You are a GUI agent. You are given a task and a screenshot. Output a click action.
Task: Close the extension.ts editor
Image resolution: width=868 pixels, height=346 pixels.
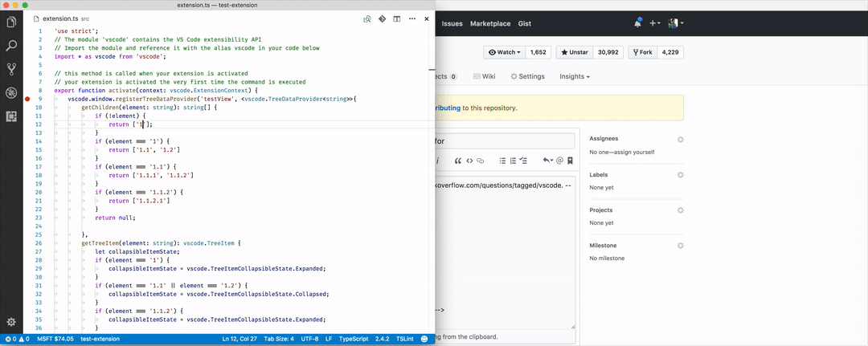[426, 18]
